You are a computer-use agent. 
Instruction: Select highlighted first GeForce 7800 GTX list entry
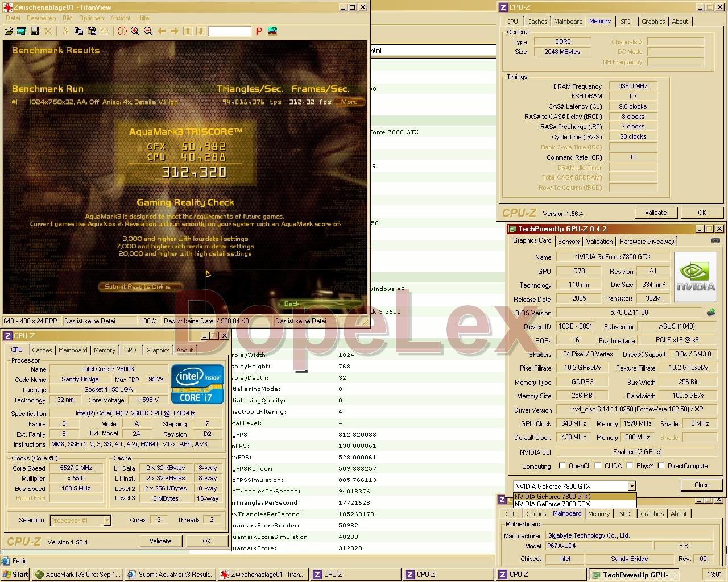[574, 496]
